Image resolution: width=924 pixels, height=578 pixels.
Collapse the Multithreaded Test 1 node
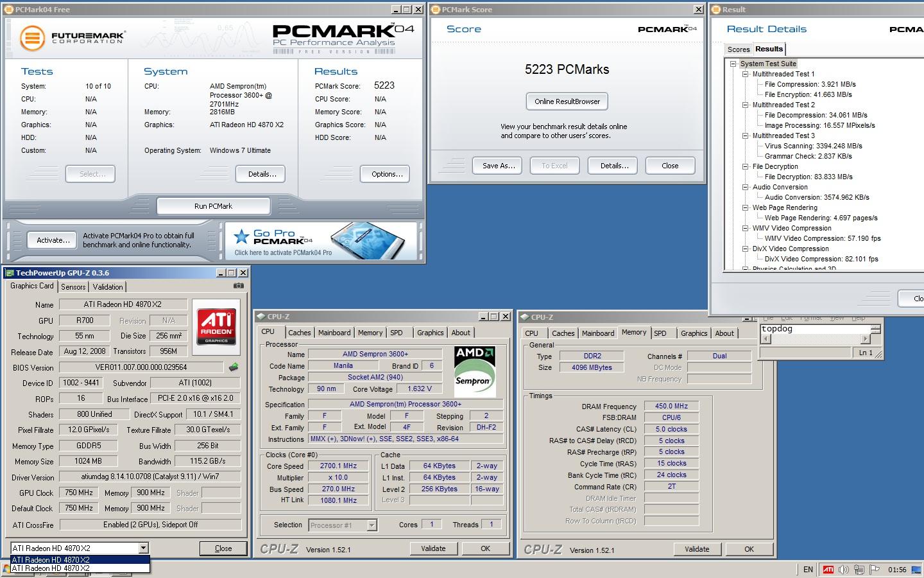click(746, 74)
